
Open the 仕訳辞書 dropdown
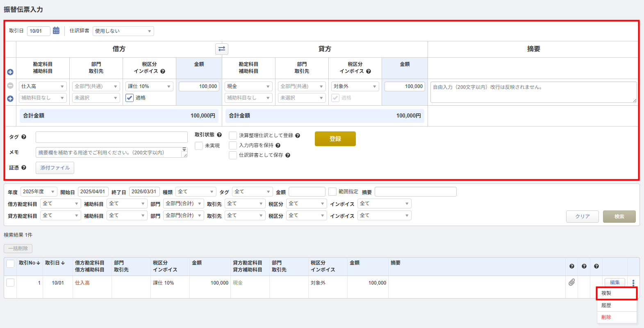click(x=123, y=31)
